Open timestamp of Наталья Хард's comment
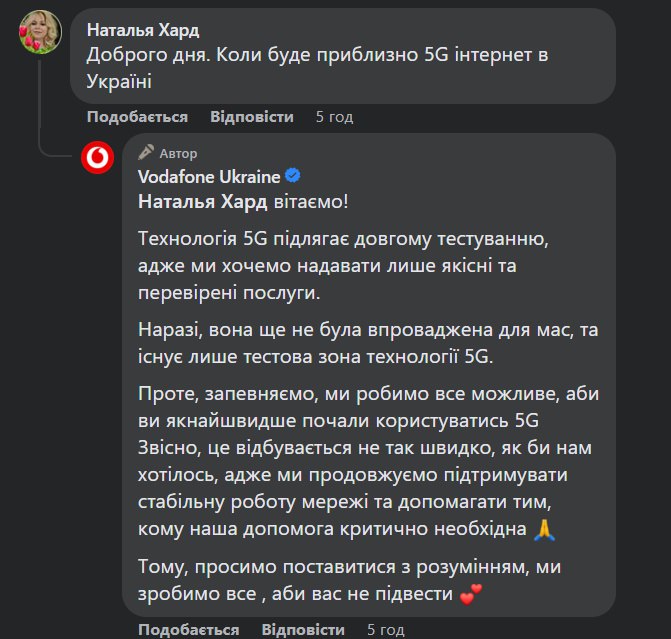This screenshot has width=671, height=639. [x=334, y=117]
